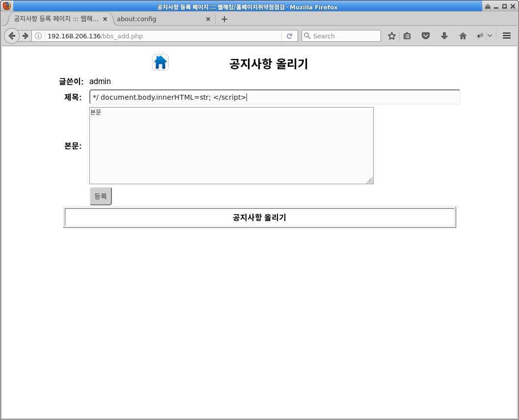Switch to the about:config tab
The height and width of the screenshot is (420, 519).
[162, 19]
